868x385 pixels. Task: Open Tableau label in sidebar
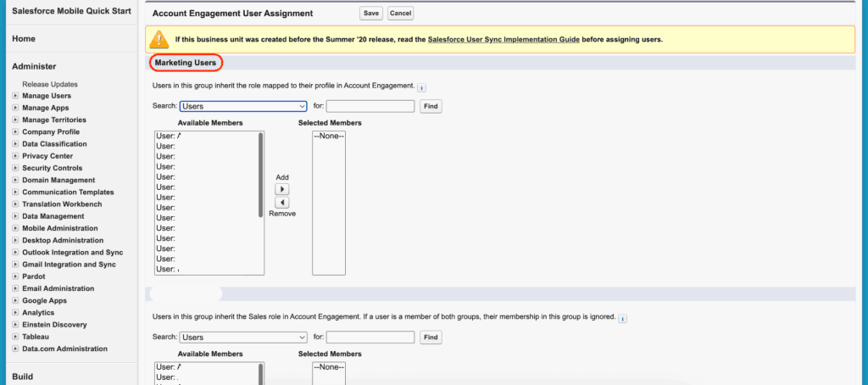(x=36, y=337)
